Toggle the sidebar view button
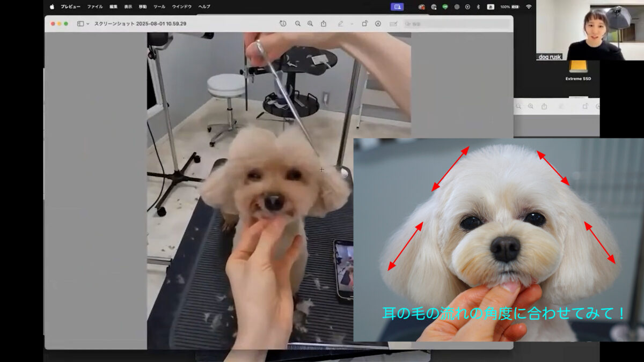 coord(80,24)
